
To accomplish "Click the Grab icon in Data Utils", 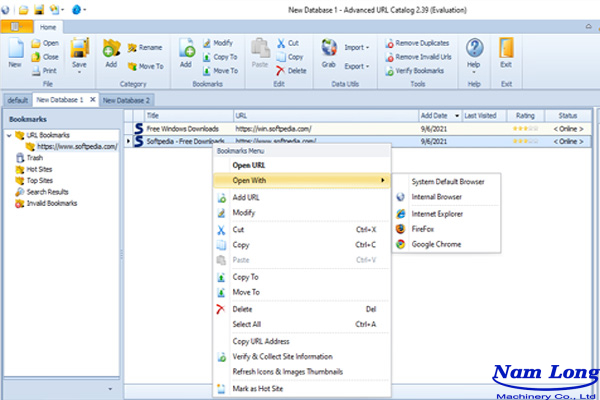I will (x=329, y=50).
